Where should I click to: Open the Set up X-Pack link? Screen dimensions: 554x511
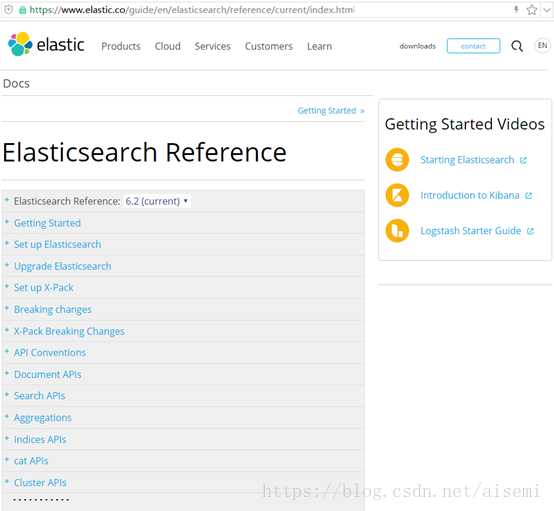point(44,287)
